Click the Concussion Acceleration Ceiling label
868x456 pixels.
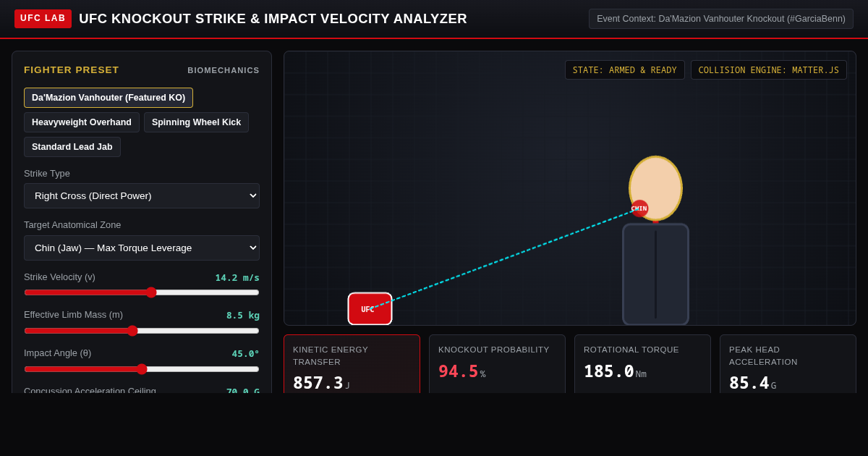[90, 390]
